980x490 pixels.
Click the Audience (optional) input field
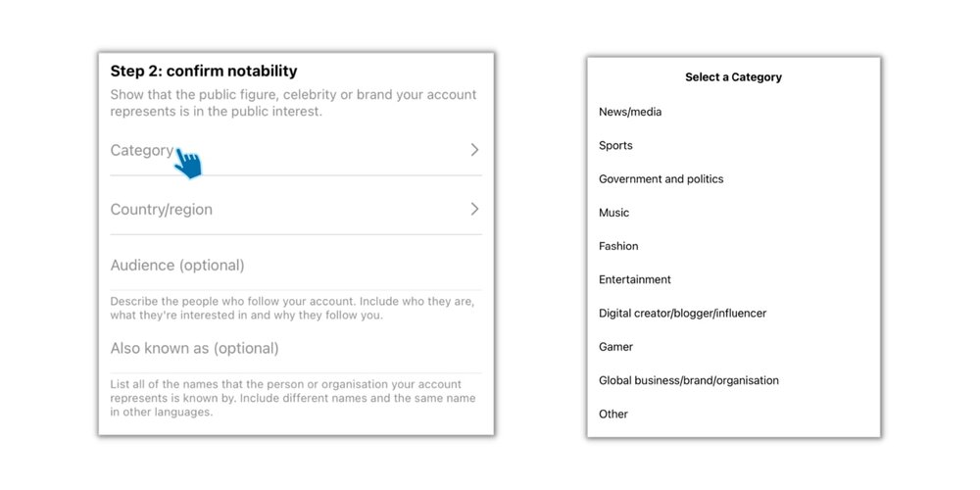(294, 266)
